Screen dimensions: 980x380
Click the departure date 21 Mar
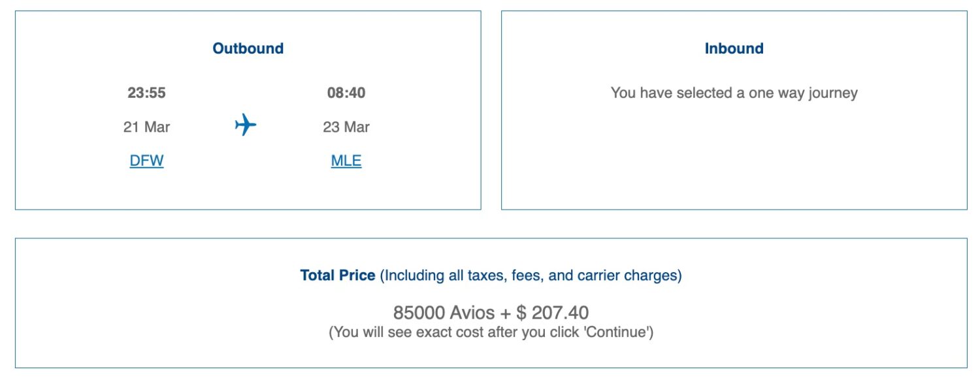tap(146, 127)
